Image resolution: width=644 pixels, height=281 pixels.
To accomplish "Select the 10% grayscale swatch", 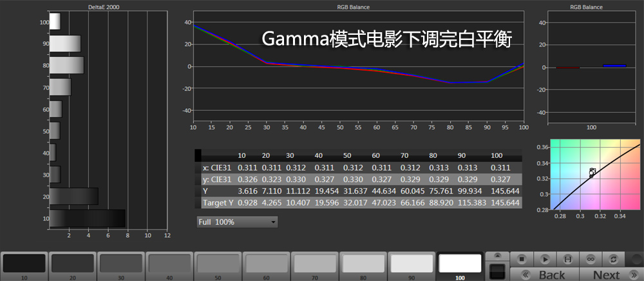I will [x=24, y=264].
